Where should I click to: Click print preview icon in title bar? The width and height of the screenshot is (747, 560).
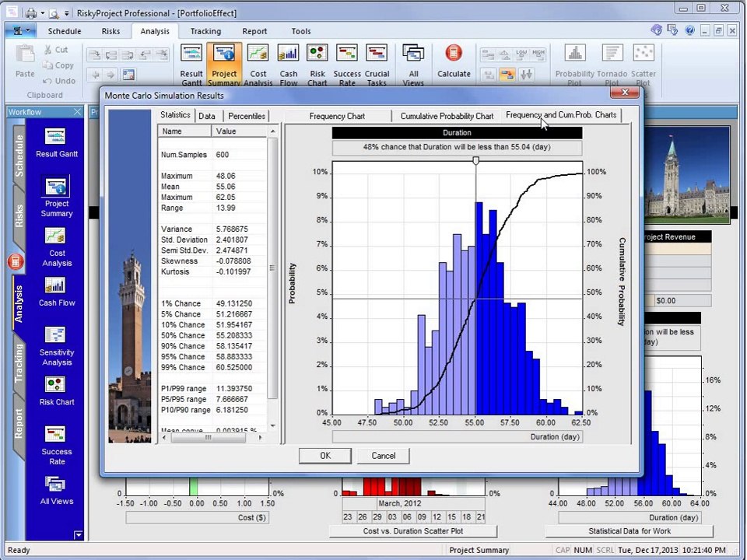tap(54, 13)
